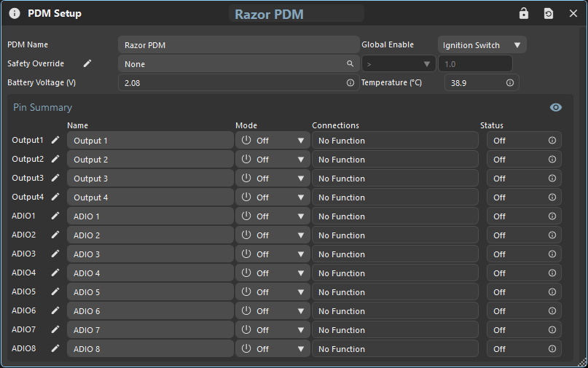Click the info icon beside PDM Setup title
Screen dimensions: 588x368
15,14
